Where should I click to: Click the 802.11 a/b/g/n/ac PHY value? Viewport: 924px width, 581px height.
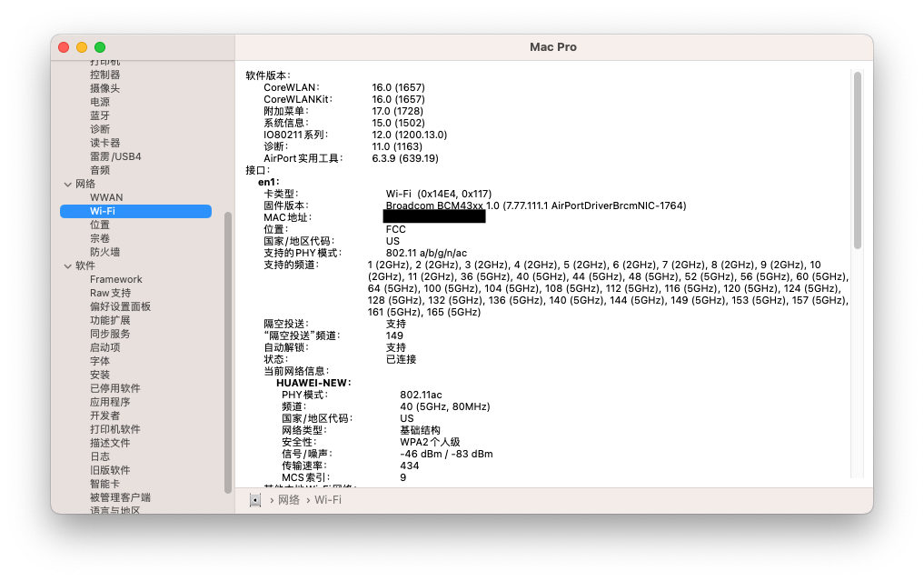pos(426,253)
